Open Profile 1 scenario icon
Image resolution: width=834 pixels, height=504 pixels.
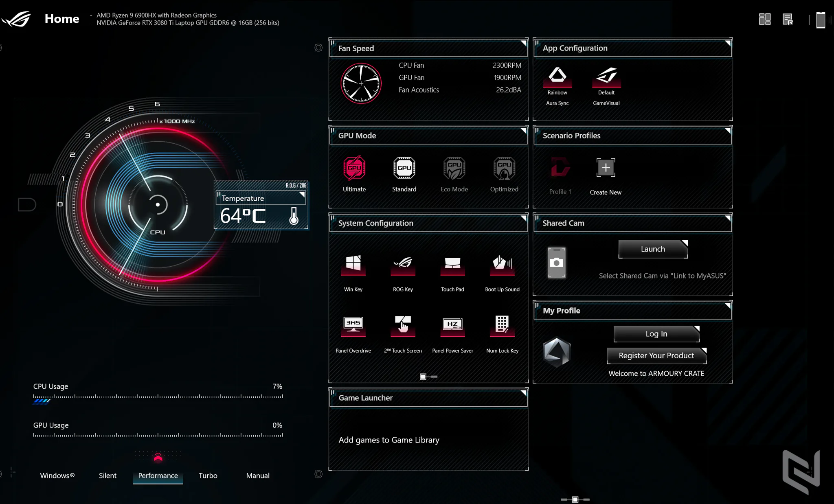[x=560, y=167]
